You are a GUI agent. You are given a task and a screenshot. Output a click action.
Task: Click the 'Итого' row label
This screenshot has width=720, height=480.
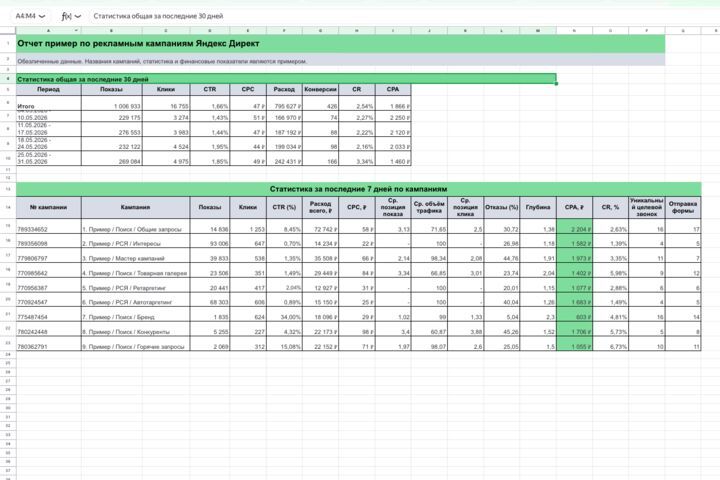click(49, 103)
